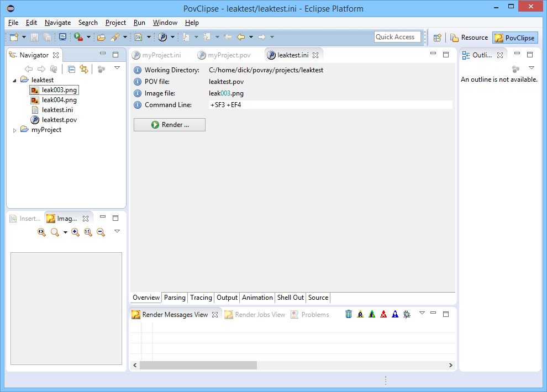Click the Run External Tools icon
The height and width of the screenshot is (392, 547).
[x=78, y=37]
